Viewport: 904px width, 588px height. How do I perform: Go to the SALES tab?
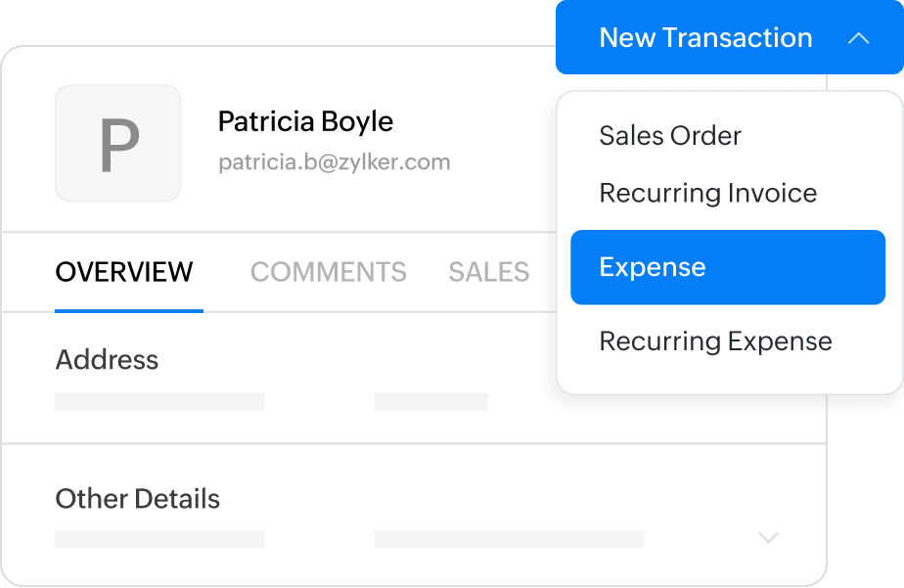coord(488,272)
